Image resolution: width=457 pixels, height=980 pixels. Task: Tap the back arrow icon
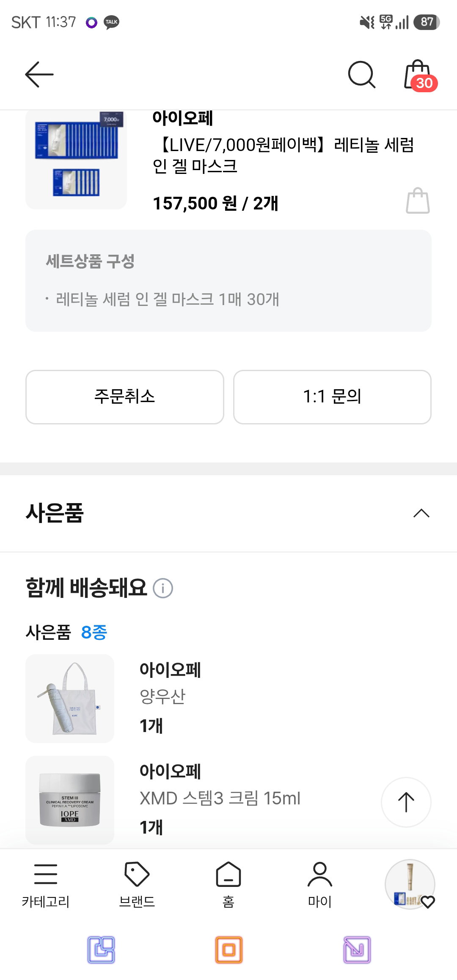(39, 74)
